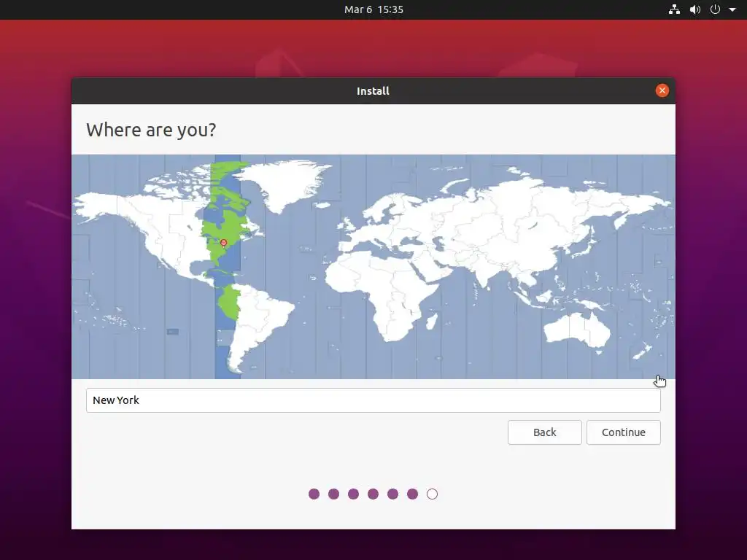
Task: Click the Continue button
Action: 623,432
